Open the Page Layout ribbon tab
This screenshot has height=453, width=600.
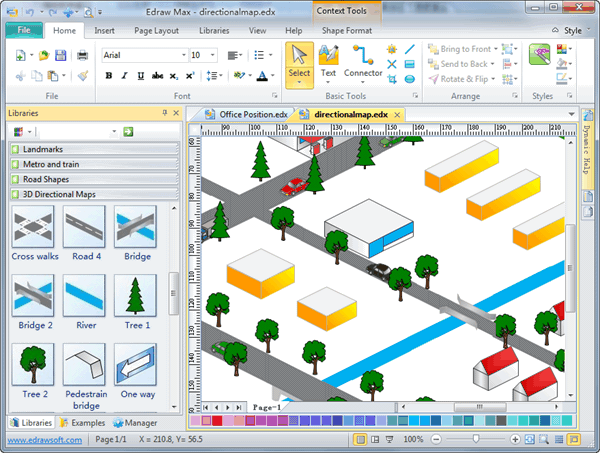tap(156, 31)
